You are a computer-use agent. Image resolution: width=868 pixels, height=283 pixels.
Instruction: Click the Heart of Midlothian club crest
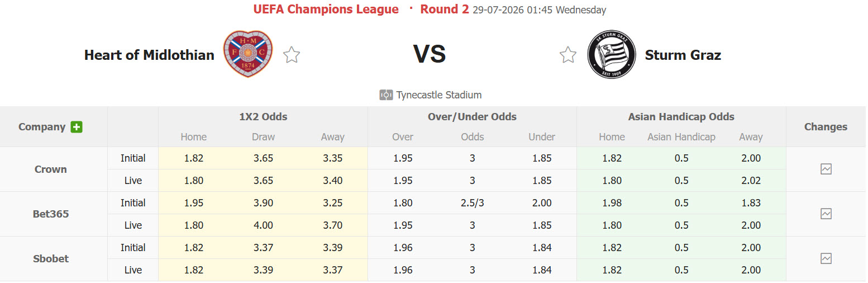click(248, 54)
